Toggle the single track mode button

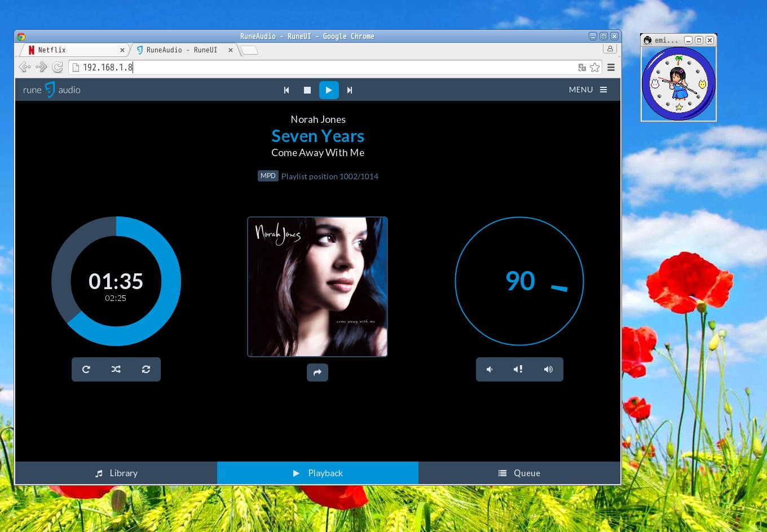(x=146, y=370)
